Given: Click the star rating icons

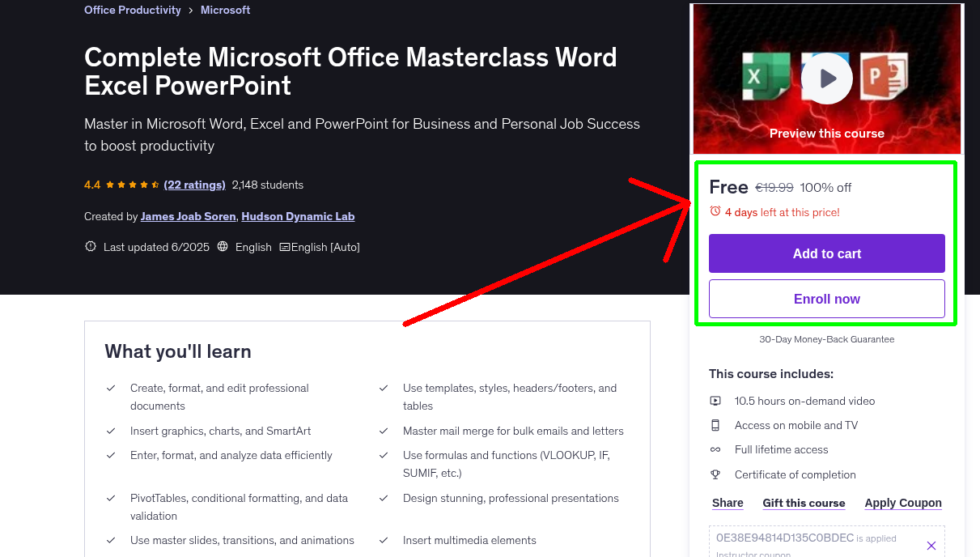Looking at the screenshot, I should coord(133,185).
